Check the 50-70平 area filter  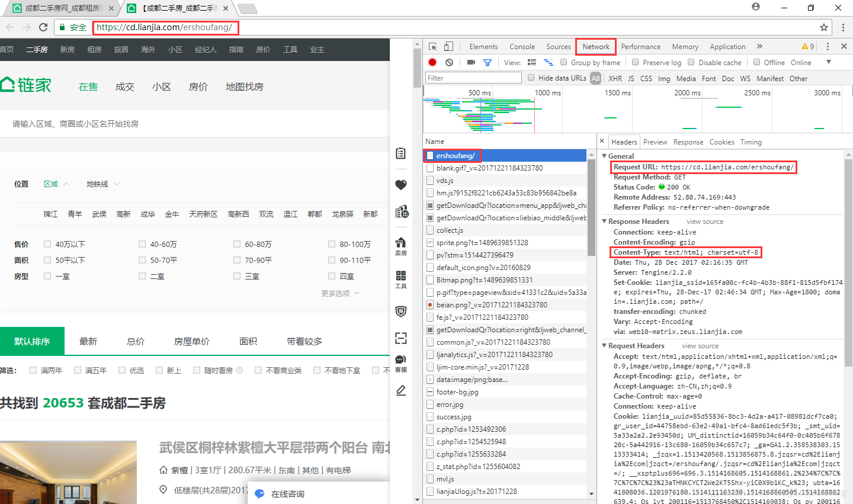142,260
